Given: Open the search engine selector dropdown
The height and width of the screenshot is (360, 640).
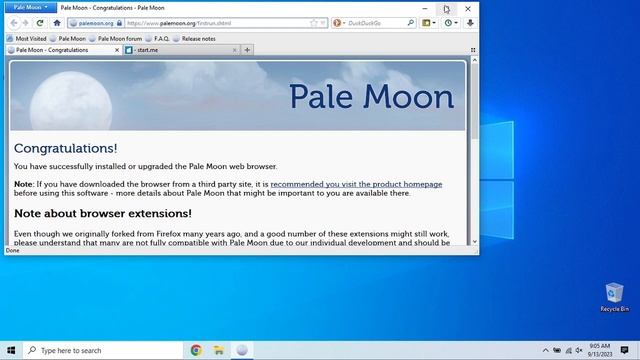Looking at the screenshot, I should 339,23.
